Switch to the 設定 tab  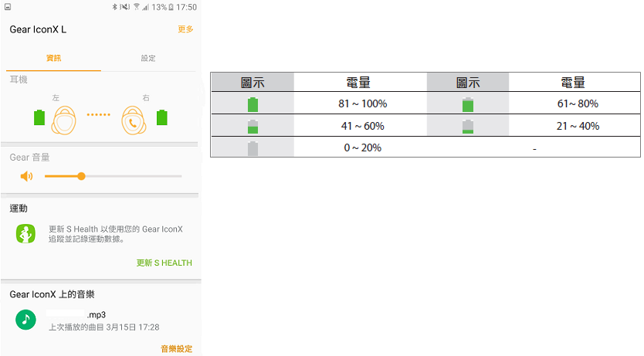click(148, 58)
